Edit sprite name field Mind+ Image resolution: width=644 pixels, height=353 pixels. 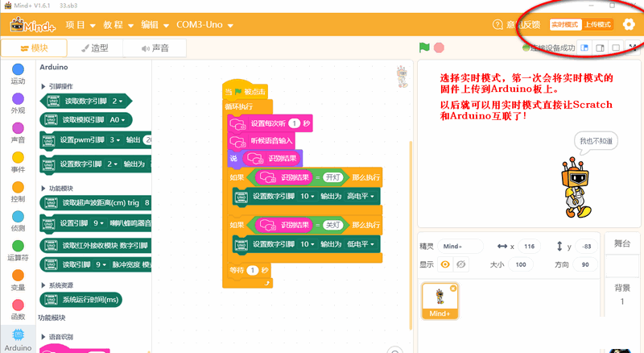[460, 246]
